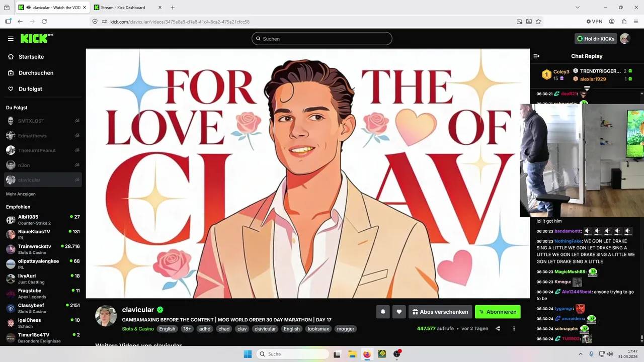Select the clavicular Watch the VOD tab
Screen dimensions: 644x362
52,8
